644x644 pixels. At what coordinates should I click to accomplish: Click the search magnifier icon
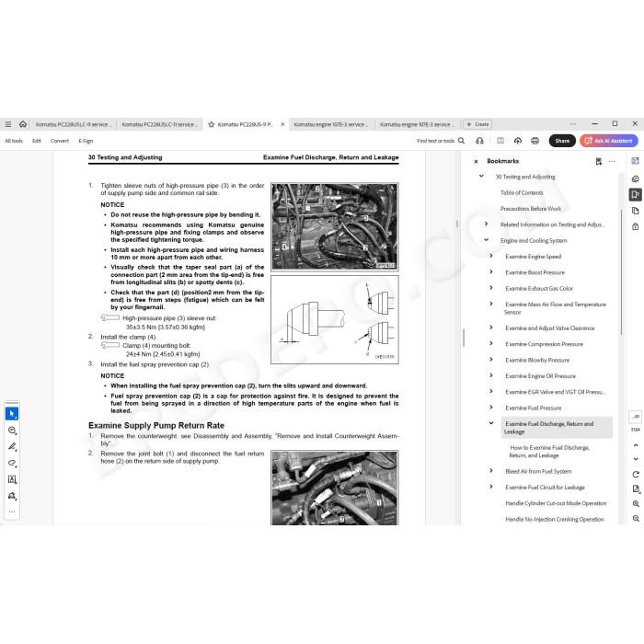[x=461, y=141]
